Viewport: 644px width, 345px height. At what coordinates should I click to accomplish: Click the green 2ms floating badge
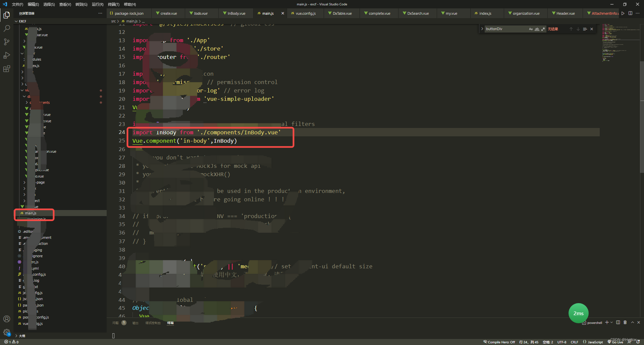(578, 313)
